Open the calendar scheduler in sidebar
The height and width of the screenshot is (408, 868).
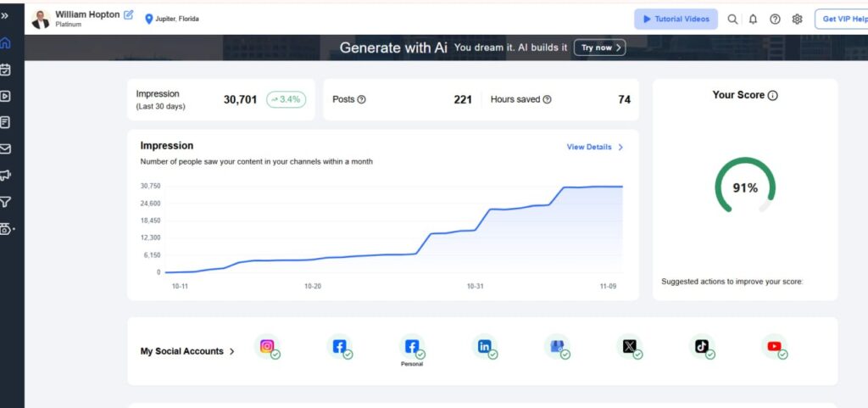tap(5, 70)
